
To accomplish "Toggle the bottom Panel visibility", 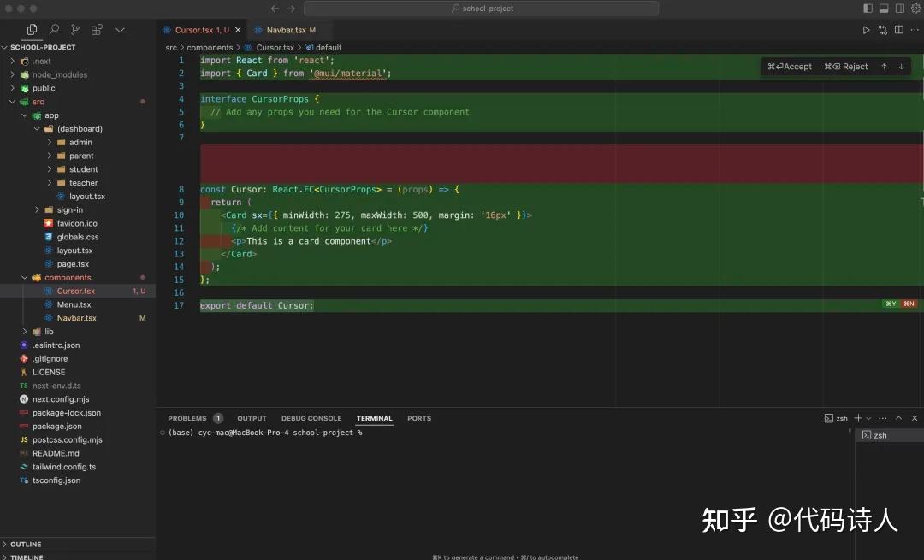I will 884,8.
